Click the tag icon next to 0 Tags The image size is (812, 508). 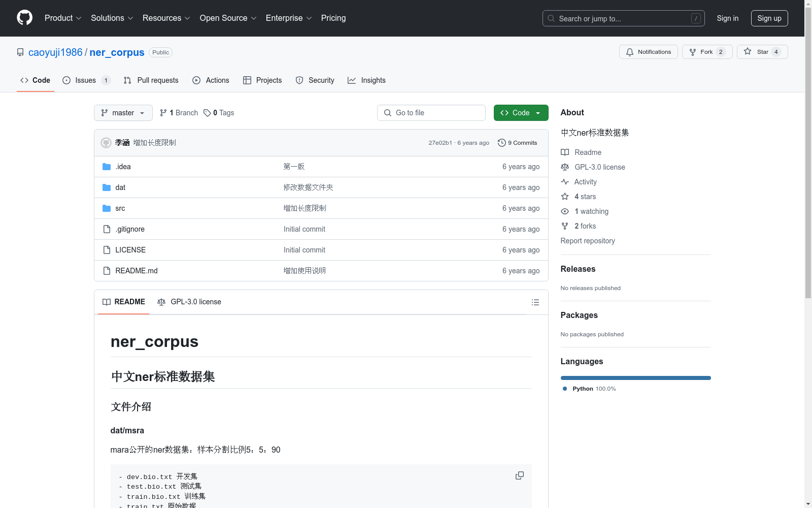tap(207, 113)
